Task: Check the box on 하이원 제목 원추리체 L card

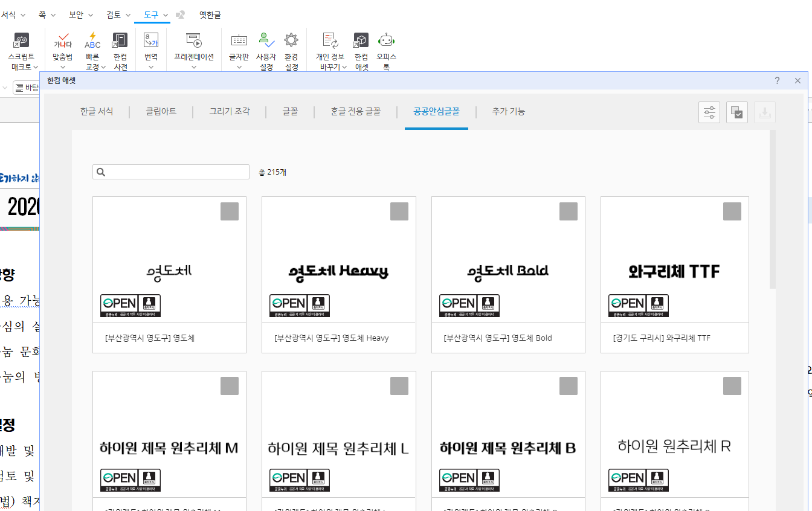Action: tap(399, 386)
